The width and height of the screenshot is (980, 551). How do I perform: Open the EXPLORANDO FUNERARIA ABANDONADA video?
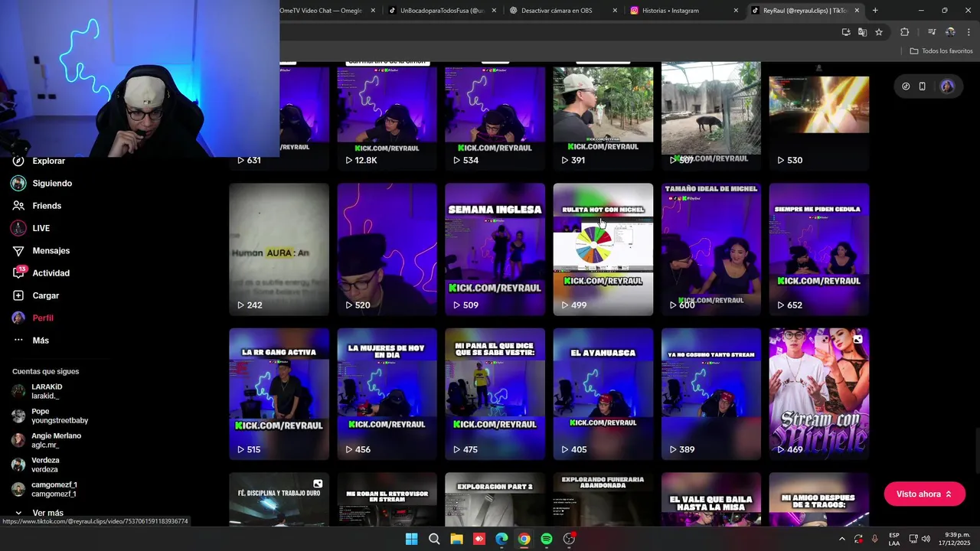tap(603, 499)
